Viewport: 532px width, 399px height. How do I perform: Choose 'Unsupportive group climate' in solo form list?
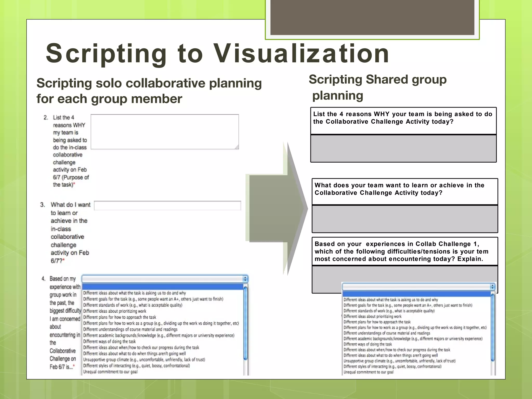coord(144,360)
